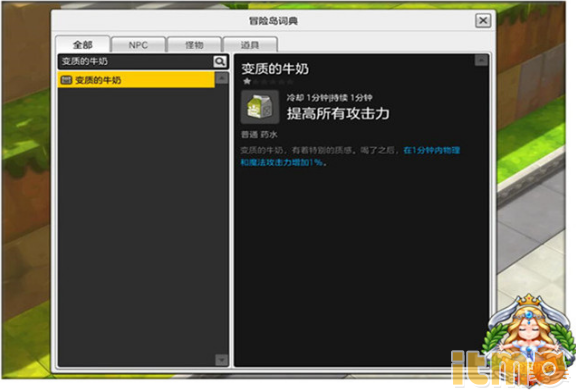The height and width of the screenshot is (390, 576).
Task: Click the first star rating icon
Action: [x=247, y=81]
